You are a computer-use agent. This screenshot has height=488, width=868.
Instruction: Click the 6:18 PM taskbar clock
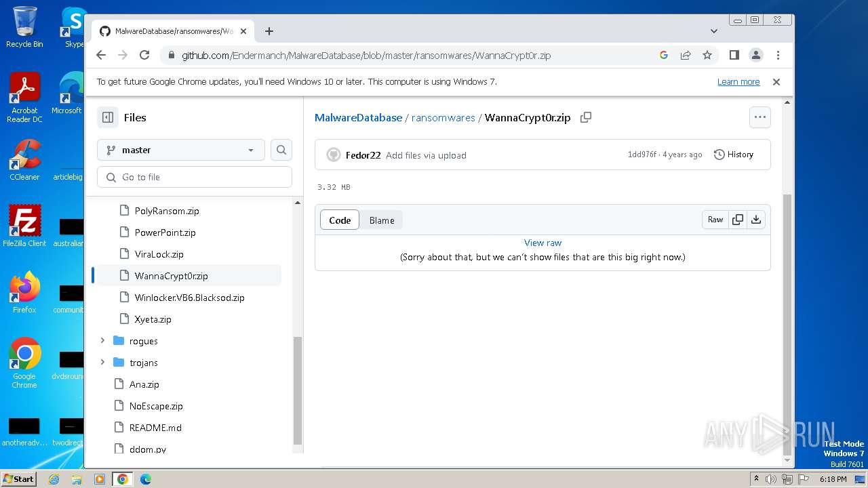pos(833,479)
